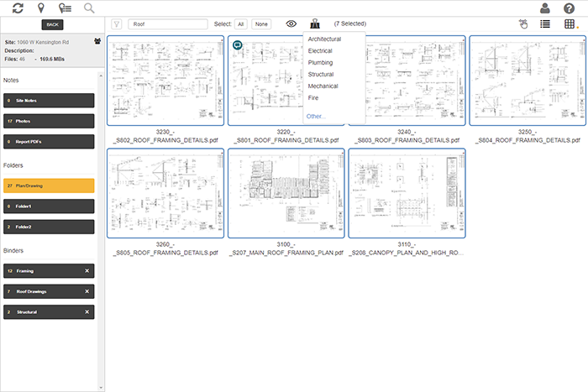Click the lightbulb list icon
The height and width of the screenshot is (392, 588).
pyautogui.click(x=64, y=8)
